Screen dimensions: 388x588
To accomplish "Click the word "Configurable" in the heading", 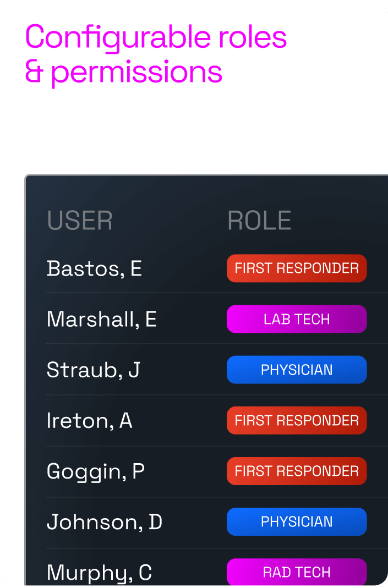I will pyautogui.click(x=117, y=39).
